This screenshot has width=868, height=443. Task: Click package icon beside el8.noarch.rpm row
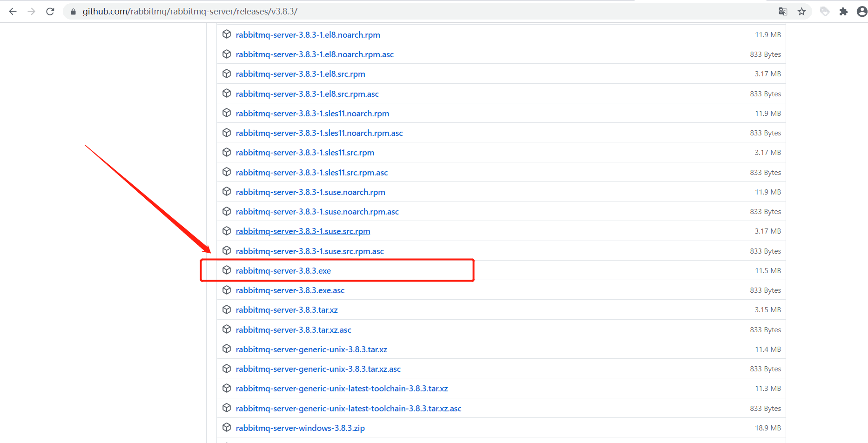pos(227,34)
